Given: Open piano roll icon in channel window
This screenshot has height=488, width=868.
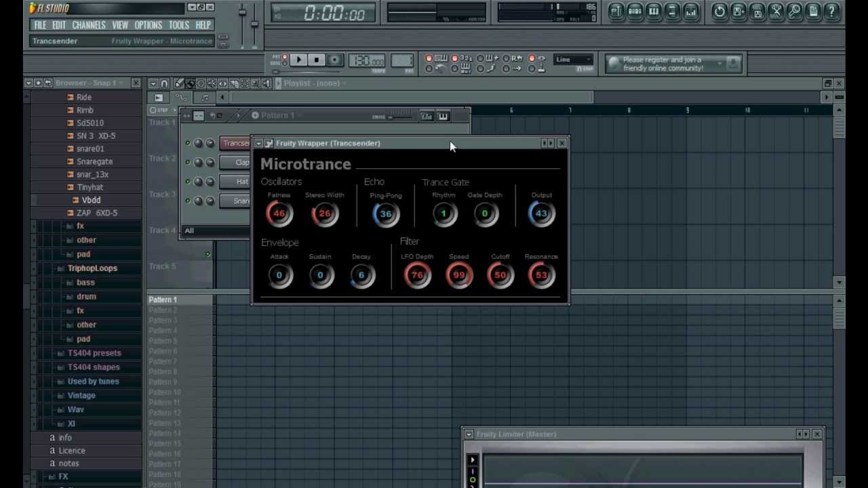Looking at the screenshot, I should click(443, 117).
